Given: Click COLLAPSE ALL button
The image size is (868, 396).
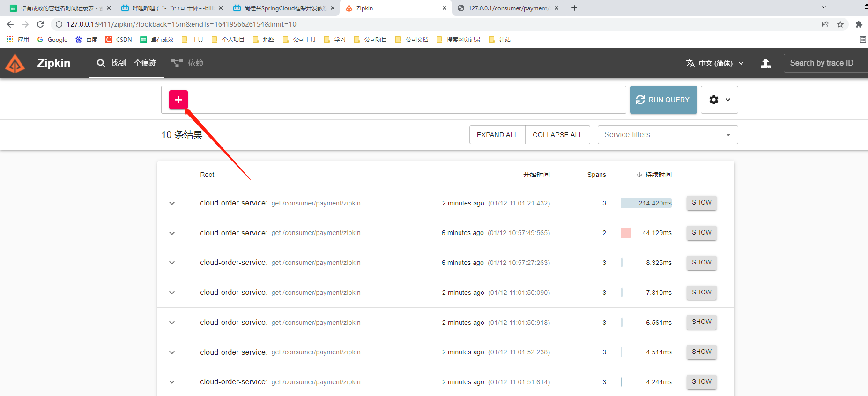Looking at the screenshot, I should click(557, 135).
